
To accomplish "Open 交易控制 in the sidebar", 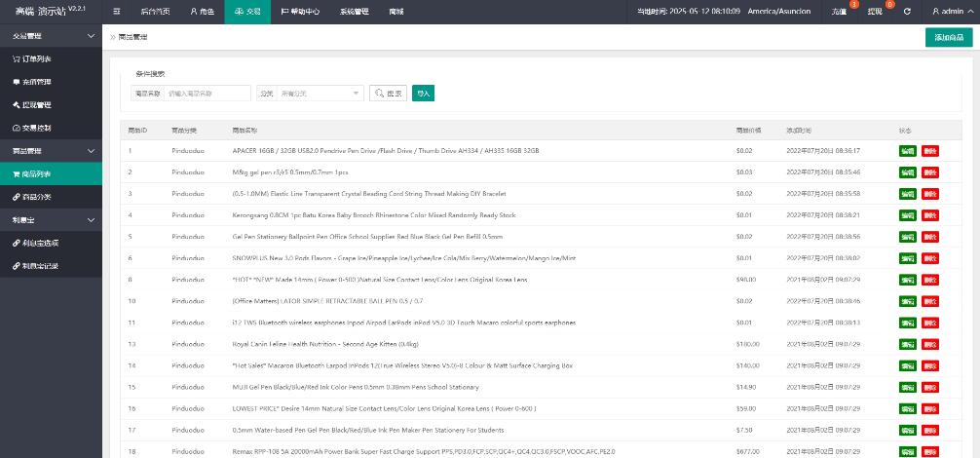I will click(37, 129).
